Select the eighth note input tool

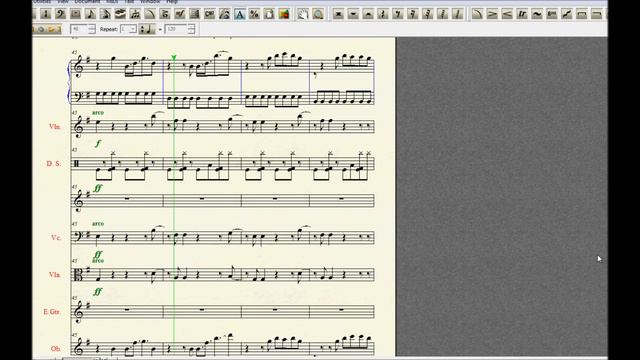click(90, 14)
